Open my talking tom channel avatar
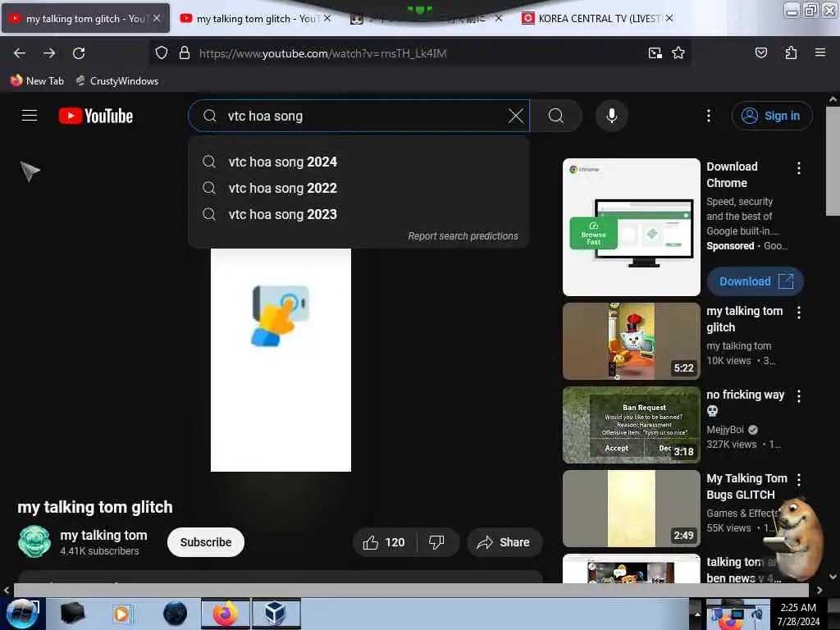 click(x=34, y=541)
